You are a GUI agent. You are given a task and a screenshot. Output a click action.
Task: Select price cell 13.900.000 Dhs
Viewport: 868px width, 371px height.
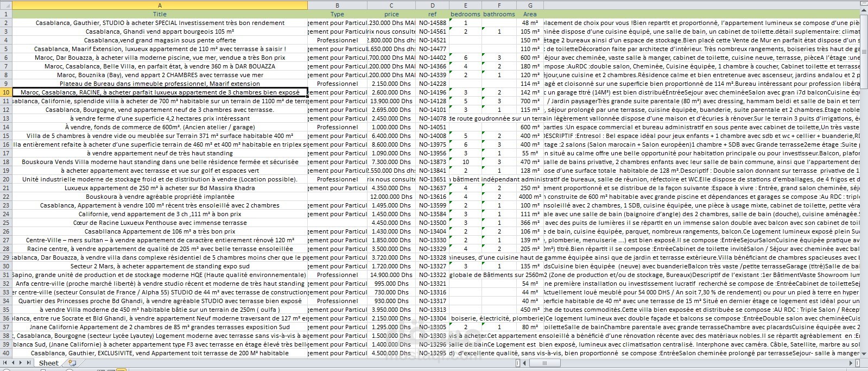pos(391,101)
